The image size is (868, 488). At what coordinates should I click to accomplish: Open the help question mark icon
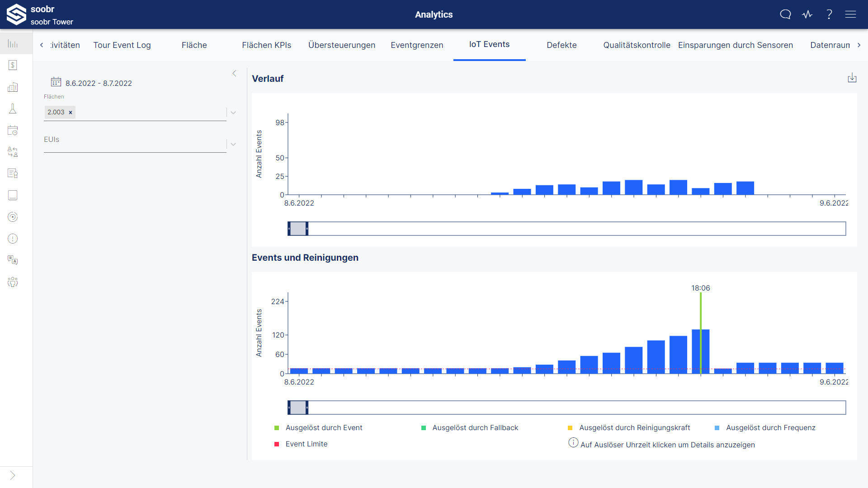829,14
